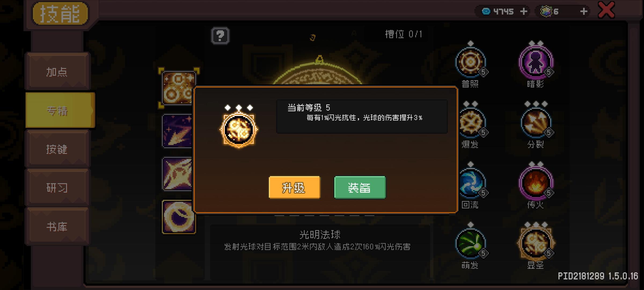Viewport: 644px width, 290px height.
Task: Open the question mark help icon
Action: click(220, 35)
